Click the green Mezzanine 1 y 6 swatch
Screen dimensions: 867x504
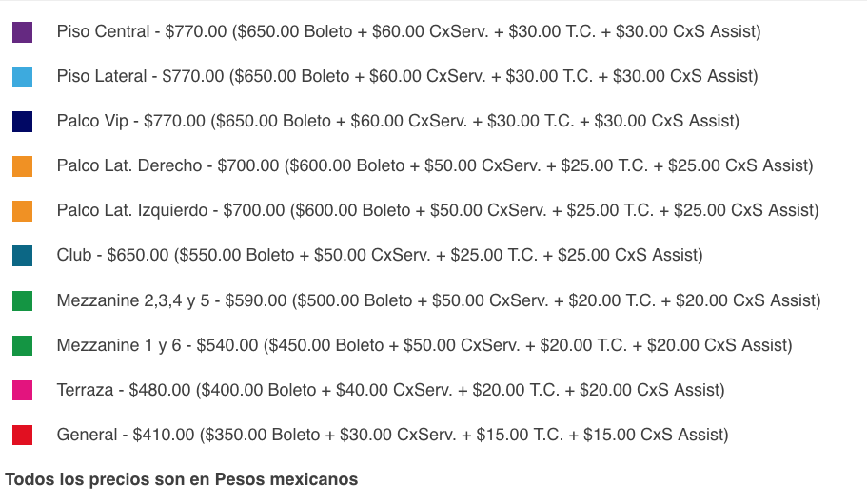(22, 346)
